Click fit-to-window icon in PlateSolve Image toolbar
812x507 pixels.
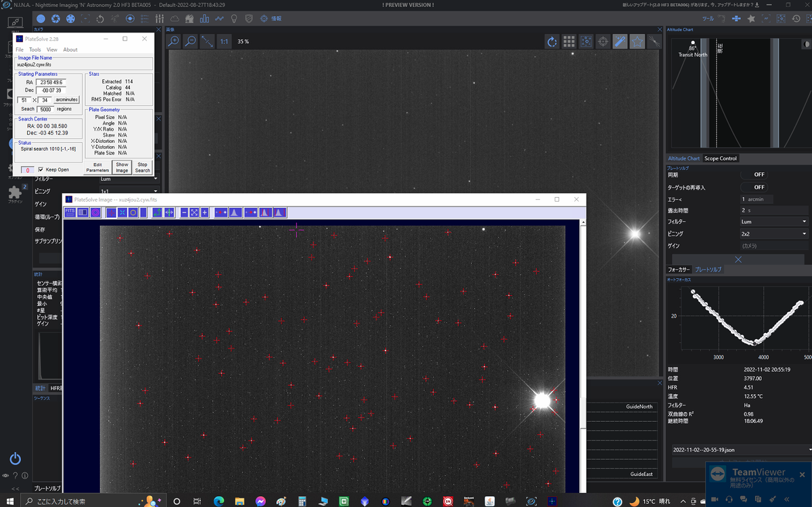(x=194, y=213)
